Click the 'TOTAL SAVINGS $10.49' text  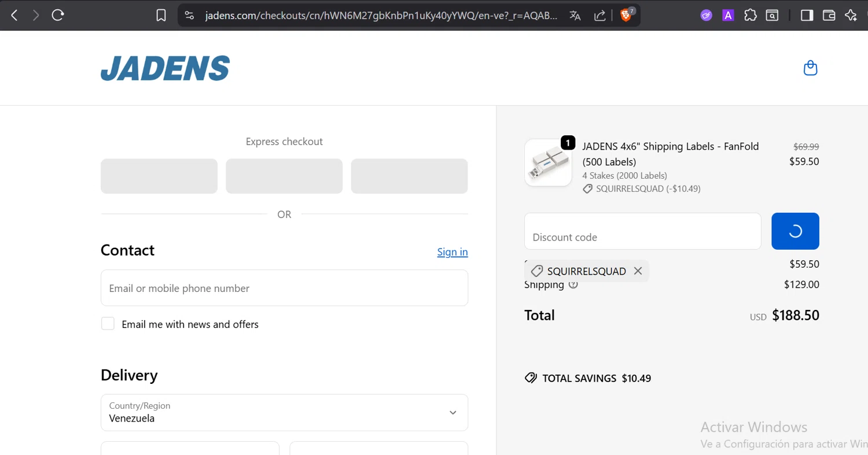[x=597, y=379]
